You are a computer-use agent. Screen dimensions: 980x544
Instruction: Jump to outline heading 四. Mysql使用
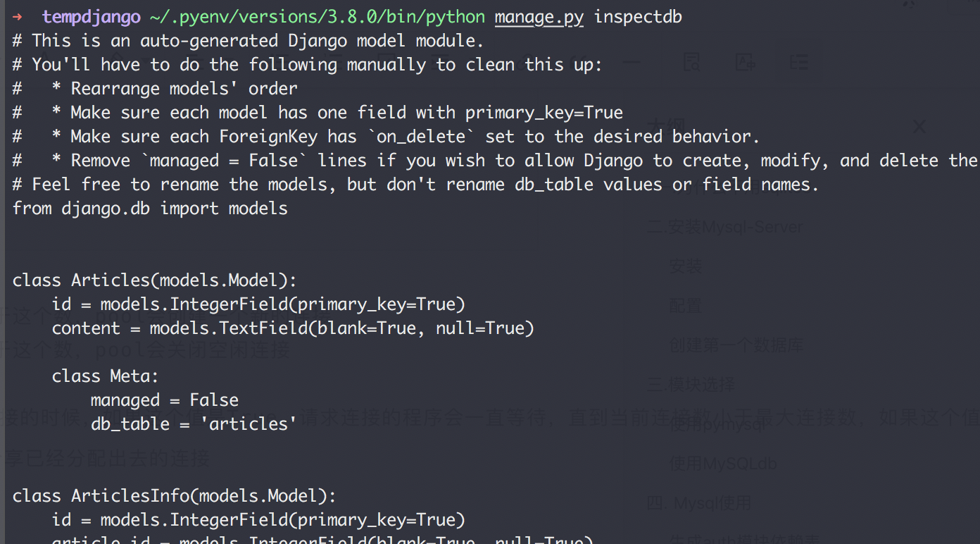[x=699, y=503]
